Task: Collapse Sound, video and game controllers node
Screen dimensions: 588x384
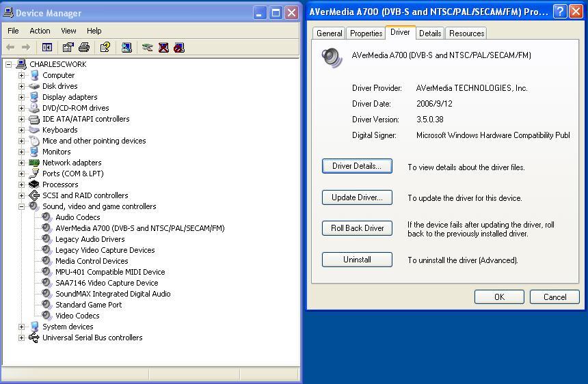Action: 21,206
